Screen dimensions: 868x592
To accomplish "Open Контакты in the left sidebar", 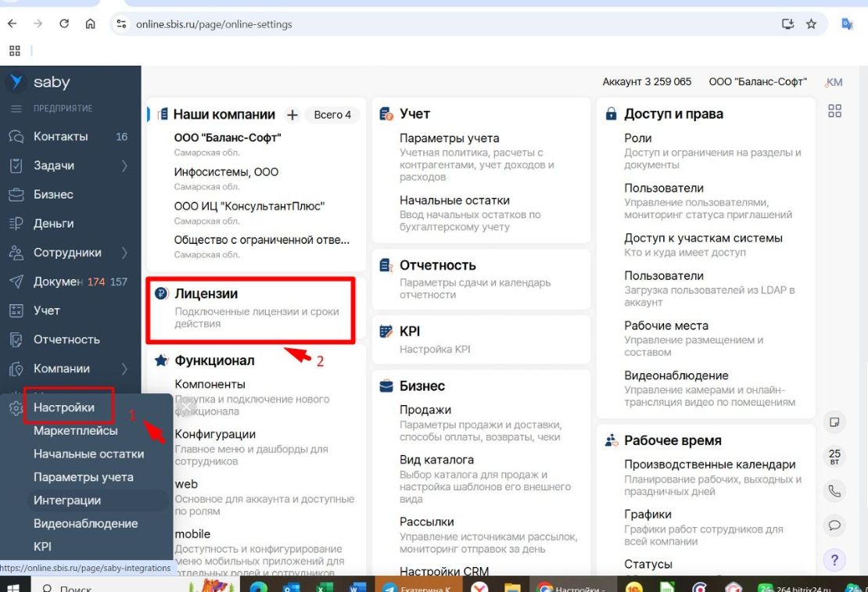I will click(x=60, y=136).
